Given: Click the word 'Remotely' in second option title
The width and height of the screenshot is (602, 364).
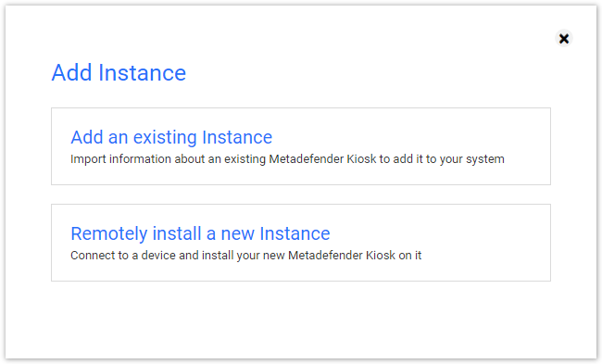Looking at the screenshot, I should 109,233.
